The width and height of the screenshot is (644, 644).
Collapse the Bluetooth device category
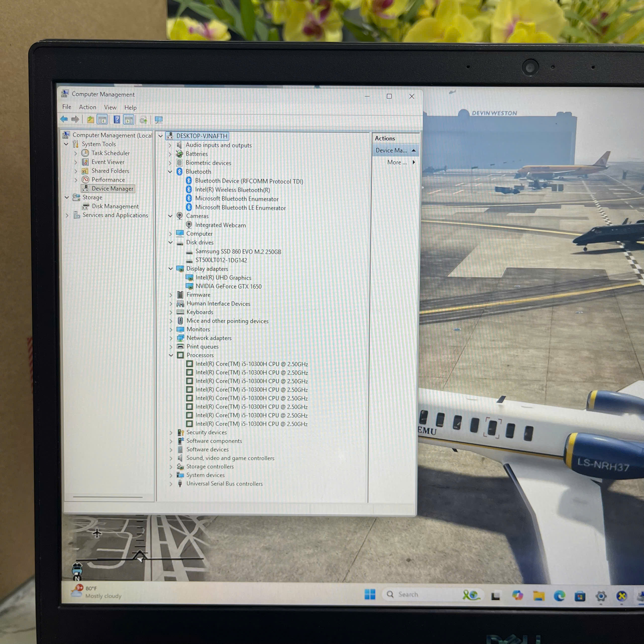pos(170,172)
